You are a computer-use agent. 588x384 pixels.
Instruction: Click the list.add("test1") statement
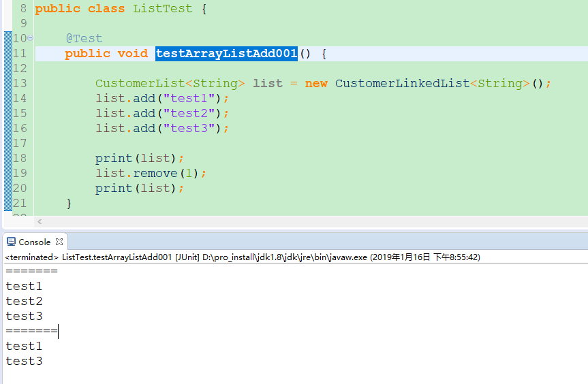(162, 98)
